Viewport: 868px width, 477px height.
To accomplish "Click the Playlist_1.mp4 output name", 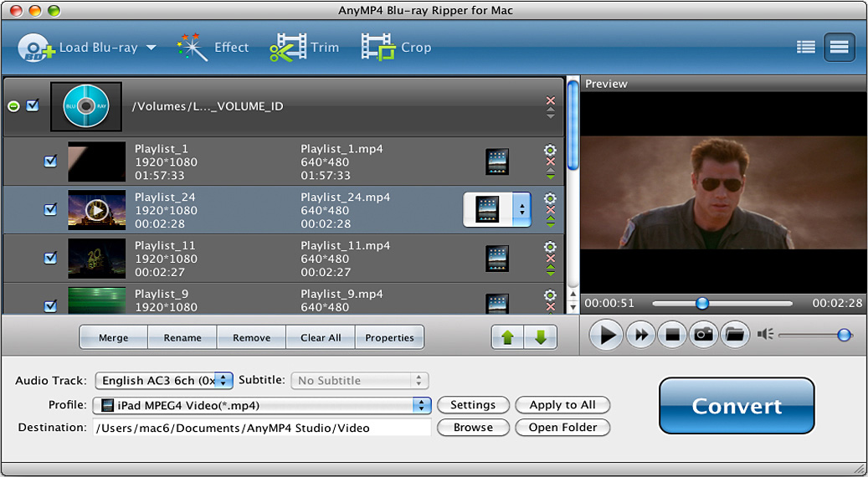I will coord(342,149).
